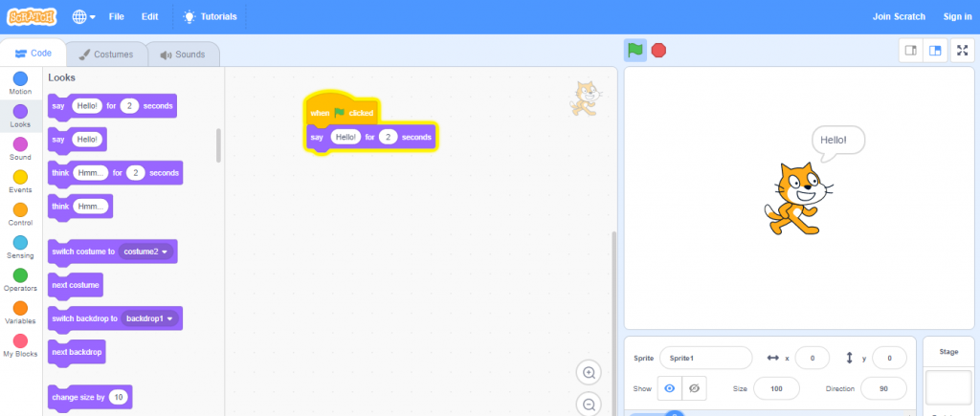
Task: Select the Looks block category
Action: (20, 116)
